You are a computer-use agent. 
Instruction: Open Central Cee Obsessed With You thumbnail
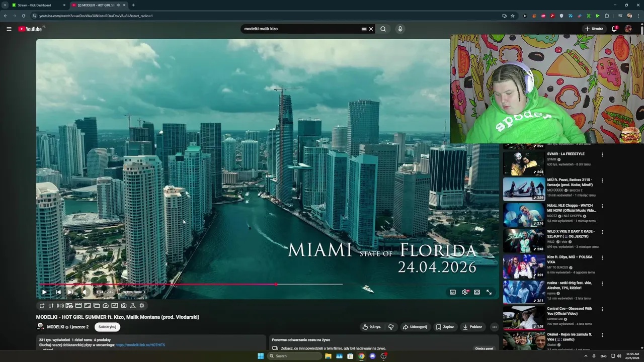coord(524,318)
